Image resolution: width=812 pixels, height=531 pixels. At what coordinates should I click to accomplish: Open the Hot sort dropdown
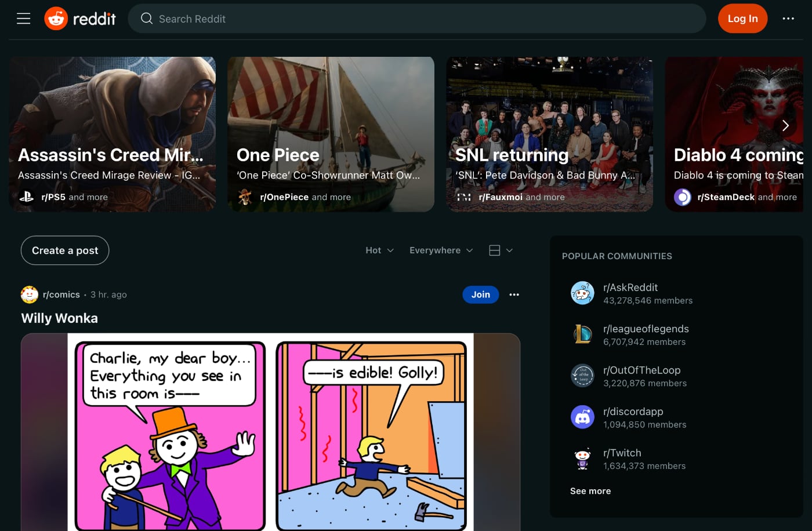click(380, 250)
